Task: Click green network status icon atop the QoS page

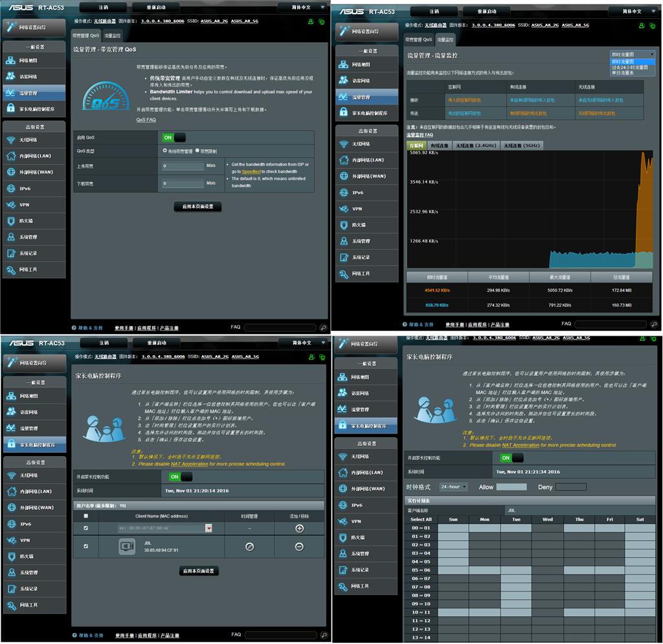Action: coord(322,21)
